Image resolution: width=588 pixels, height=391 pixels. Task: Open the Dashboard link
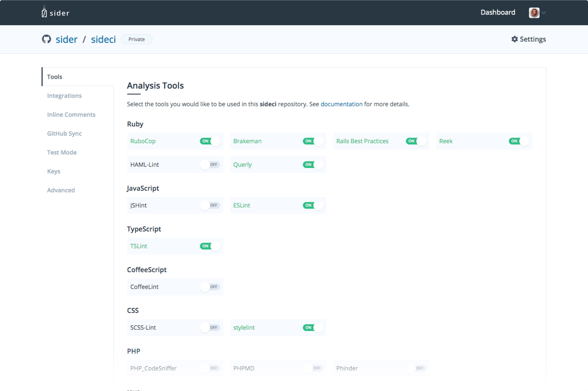pyautogui.click(x=498, y=12)
